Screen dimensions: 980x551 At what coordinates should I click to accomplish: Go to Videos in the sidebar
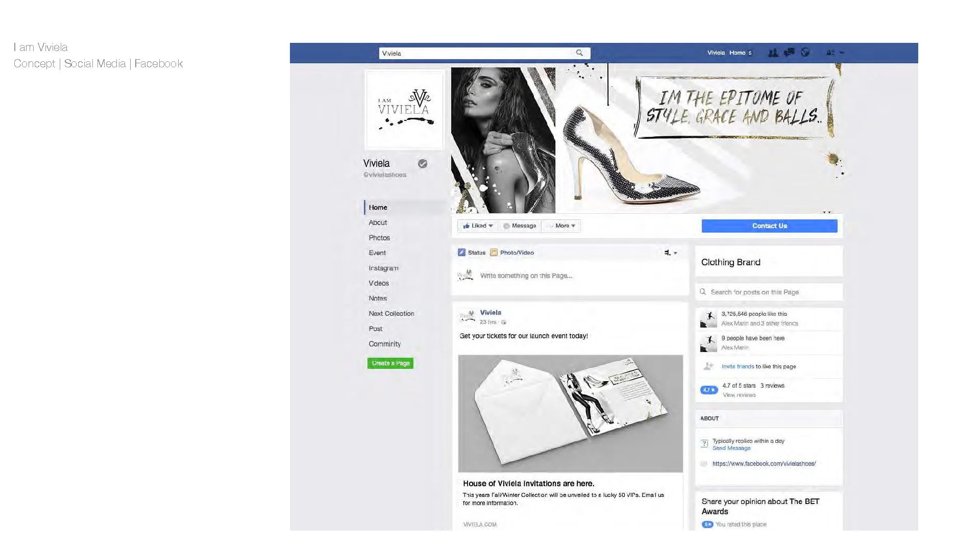(379, 283)
